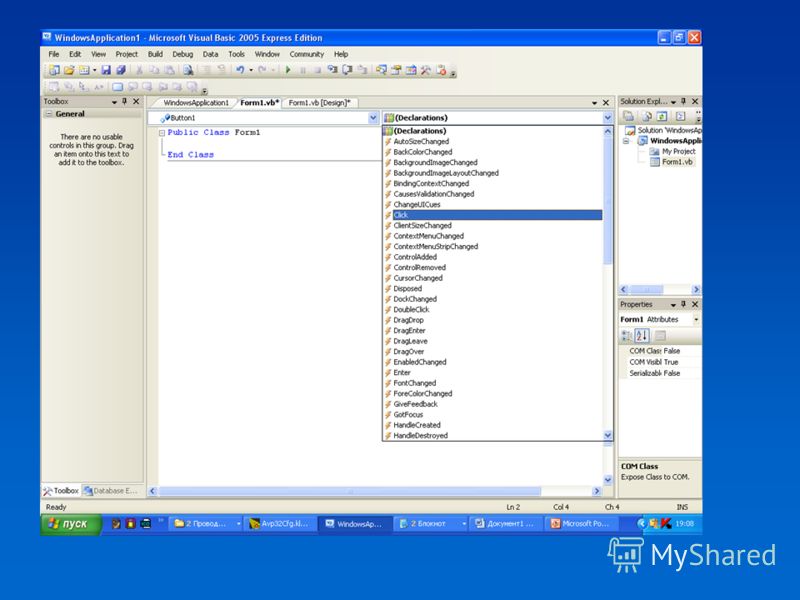Open the (Declarations) method name dropdown arrow

click(x=608, y=118)
